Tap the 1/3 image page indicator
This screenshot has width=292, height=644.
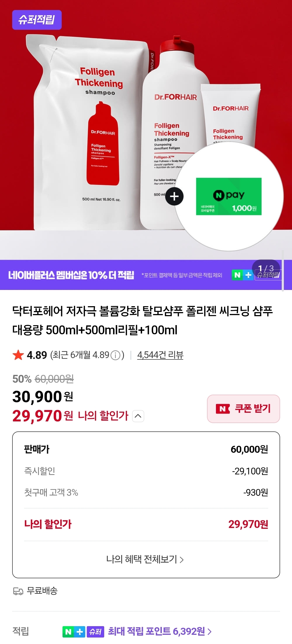[266, 269]
